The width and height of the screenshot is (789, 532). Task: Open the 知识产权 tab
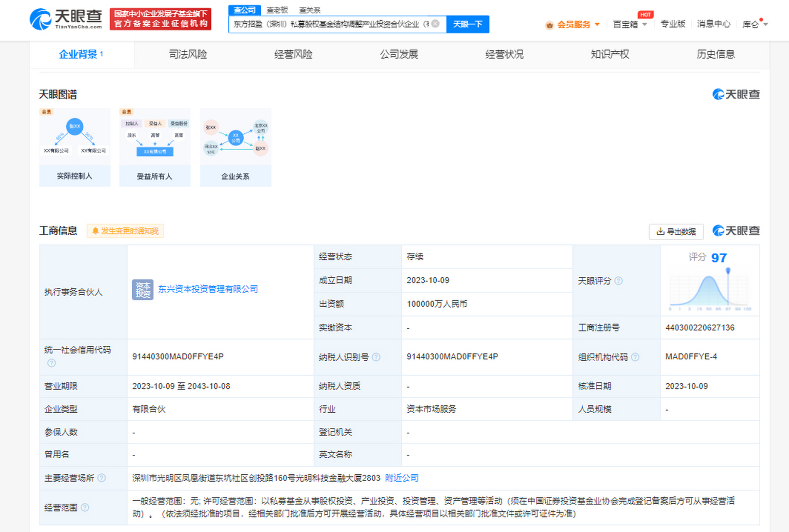[610, 54]
